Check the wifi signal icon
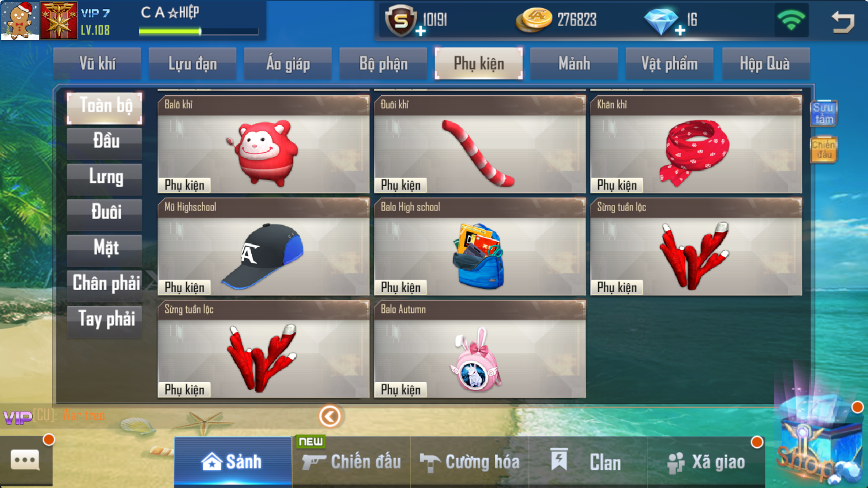Image resolution: width=868 pixels, height=488 pixels. tap(791, 20)
